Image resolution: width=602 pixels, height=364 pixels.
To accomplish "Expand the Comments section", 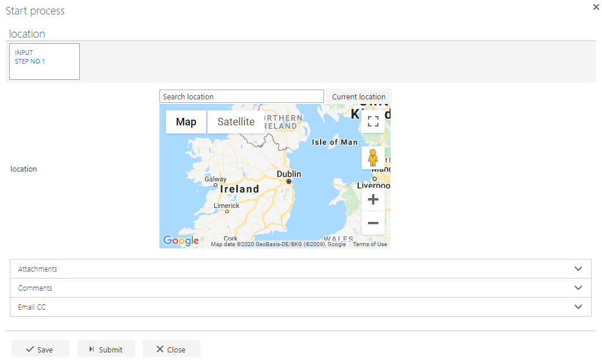I will (x=300, y=288).
